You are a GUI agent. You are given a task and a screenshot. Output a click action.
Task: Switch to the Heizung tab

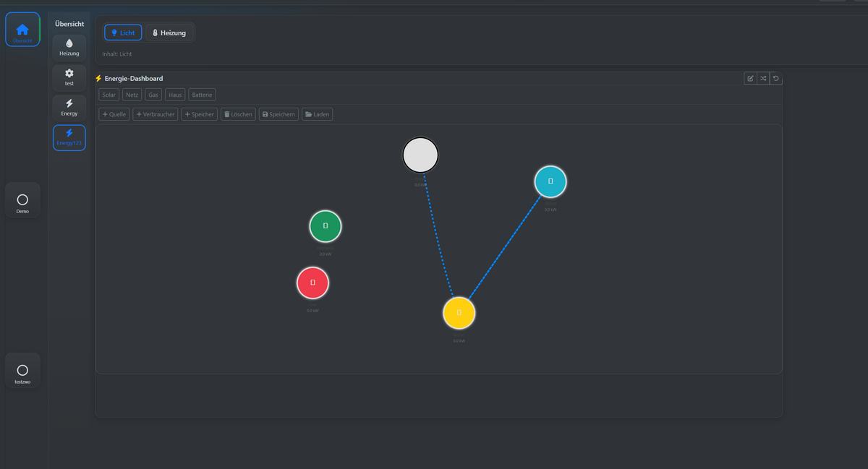click(169, 33)
